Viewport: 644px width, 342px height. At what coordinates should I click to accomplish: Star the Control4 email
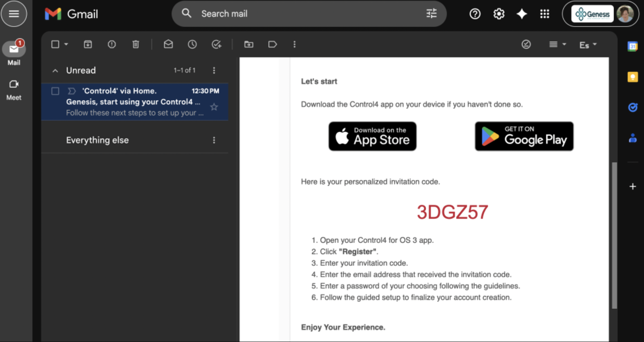214,107
